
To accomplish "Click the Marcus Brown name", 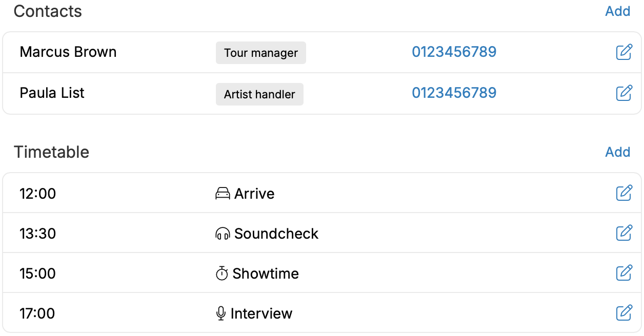I will (68, 52).
